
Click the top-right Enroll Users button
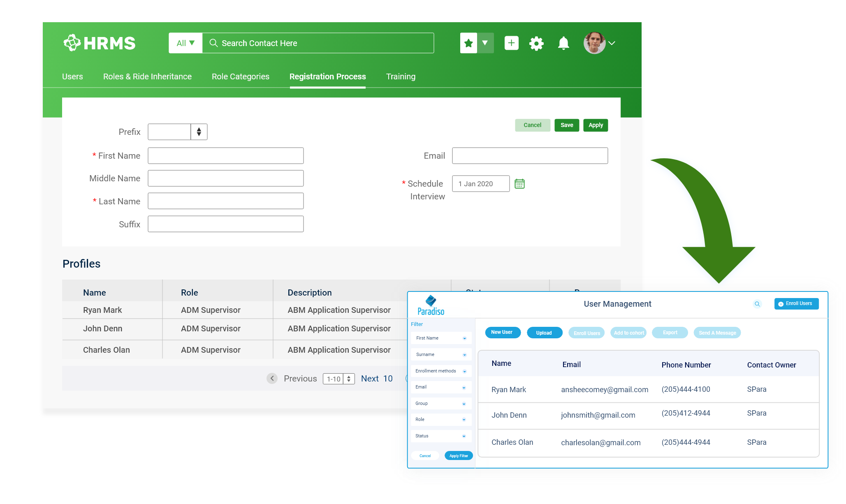click(x=796, y=304)
